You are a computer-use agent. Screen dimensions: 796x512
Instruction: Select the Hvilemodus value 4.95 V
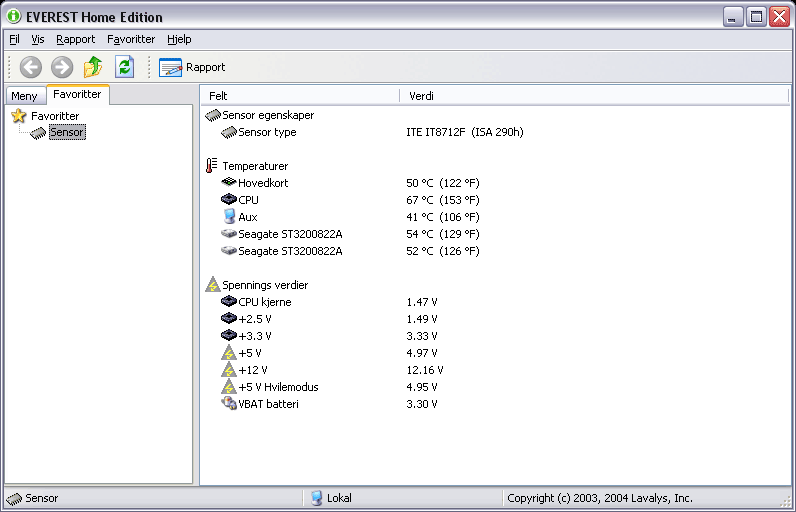click(x=422, y=387)
